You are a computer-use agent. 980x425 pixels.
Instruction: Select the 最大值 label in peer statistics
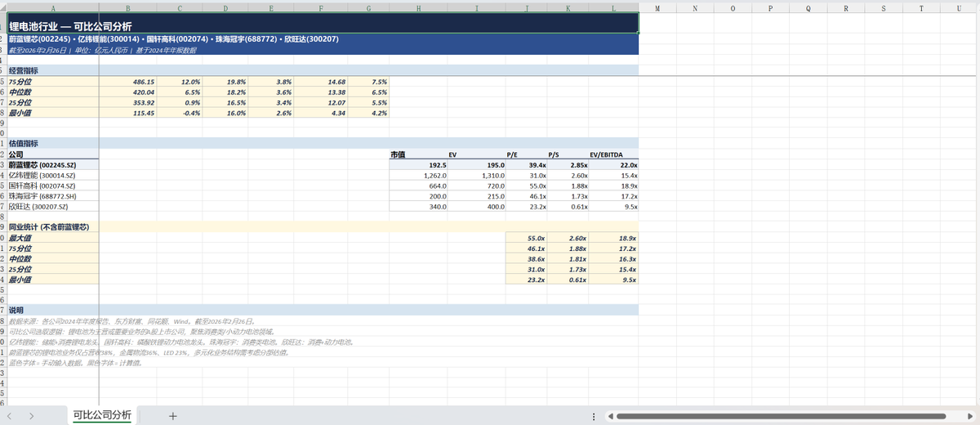(x=53, y=237)
